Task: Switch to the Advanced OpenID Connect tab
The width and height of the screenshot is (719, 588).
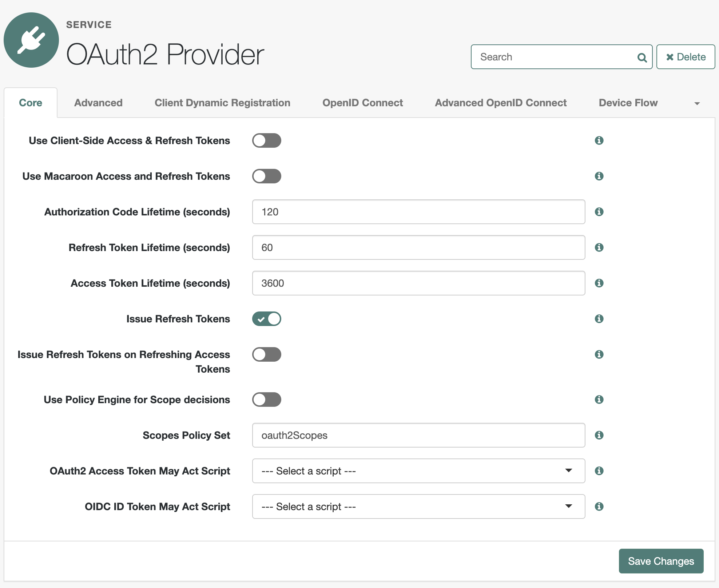Action: tap(501, 103)
